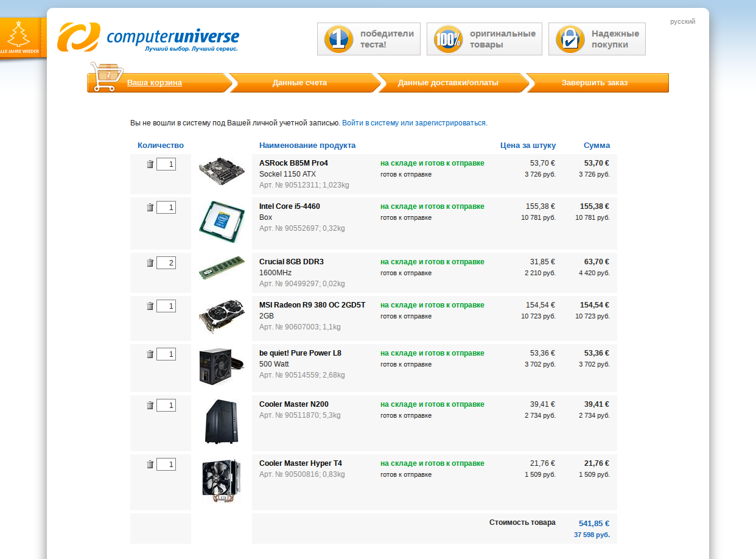The width and height of the screenshot is (756, 559).
Task: Click the number 1 test winners badge icon
Action: (x=338, y=39)
